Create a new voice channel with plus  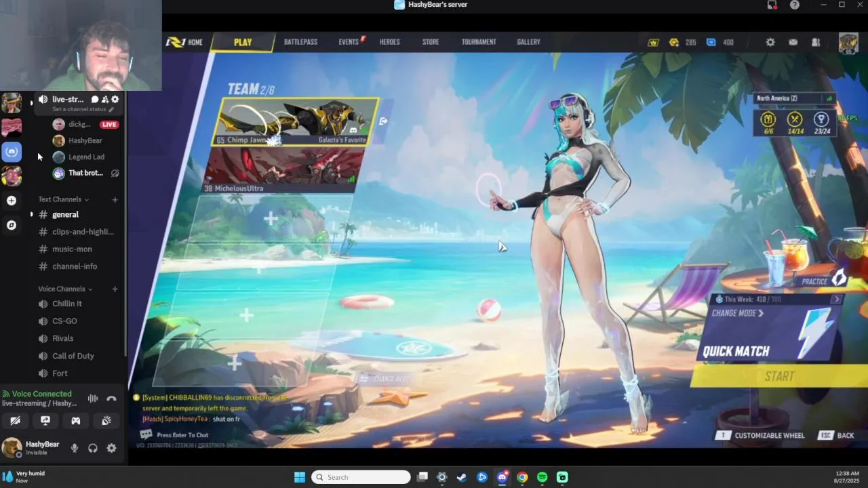pos(115,289)
